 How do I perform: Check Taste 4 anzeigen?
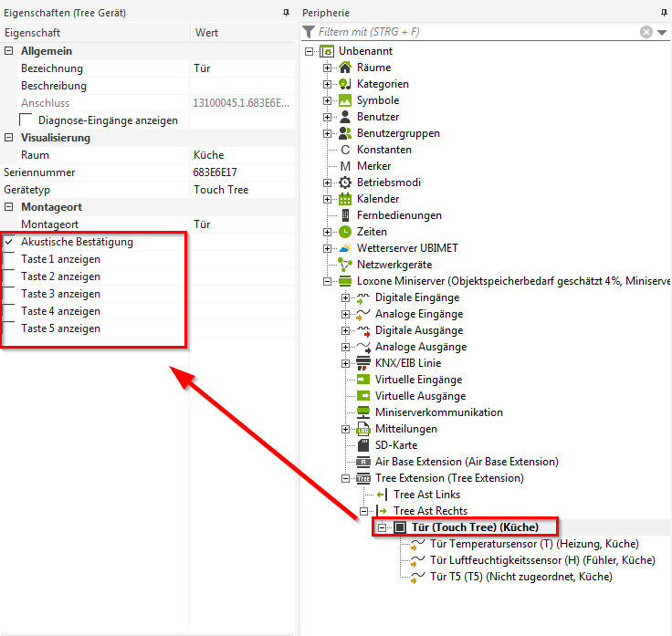coord(8,311)
